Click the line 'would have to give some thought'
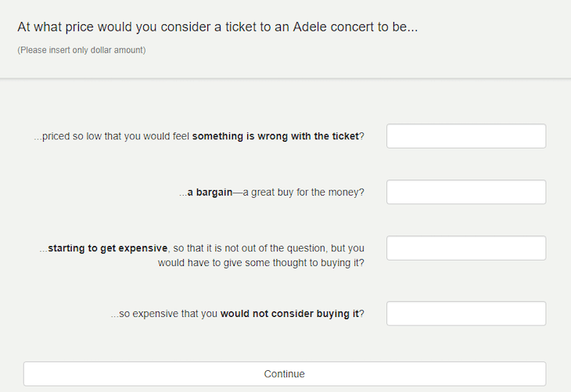Viewport: 571px width, 392px height. pos(260,263)
